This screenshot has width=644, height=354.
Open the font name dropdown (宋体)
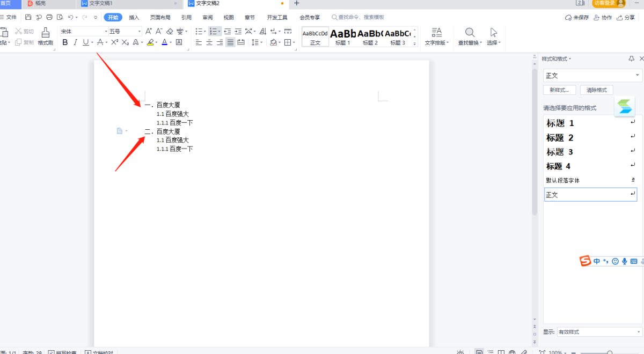point(106,31)
